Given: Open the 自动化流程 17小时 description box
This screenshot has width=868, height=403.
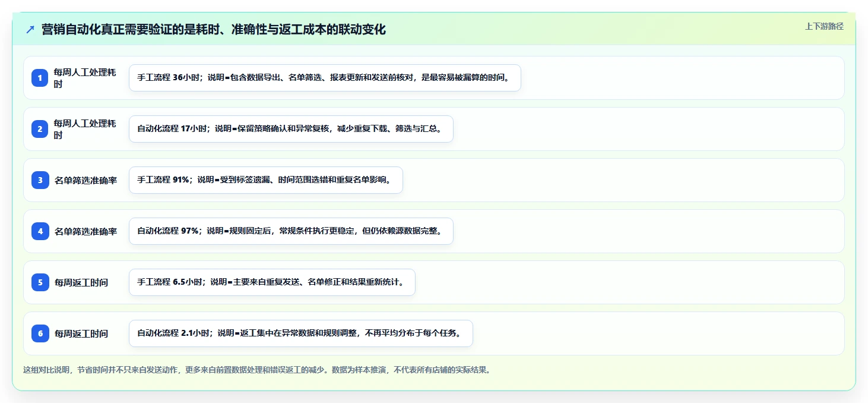Looking at the screenshot, I should [291, 129].
